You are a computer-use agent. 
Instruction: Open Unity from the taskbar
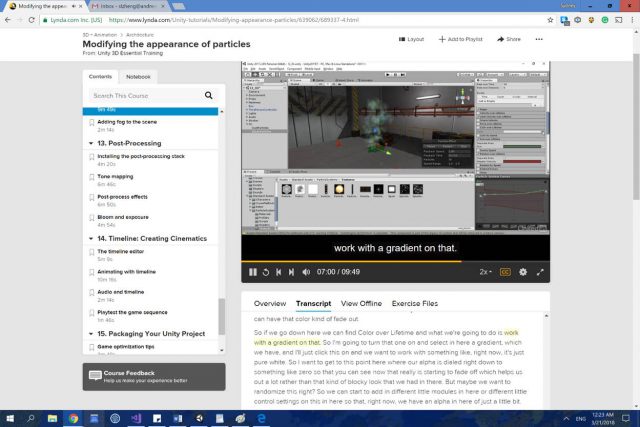pyautogui.click(x=199, y=418)
